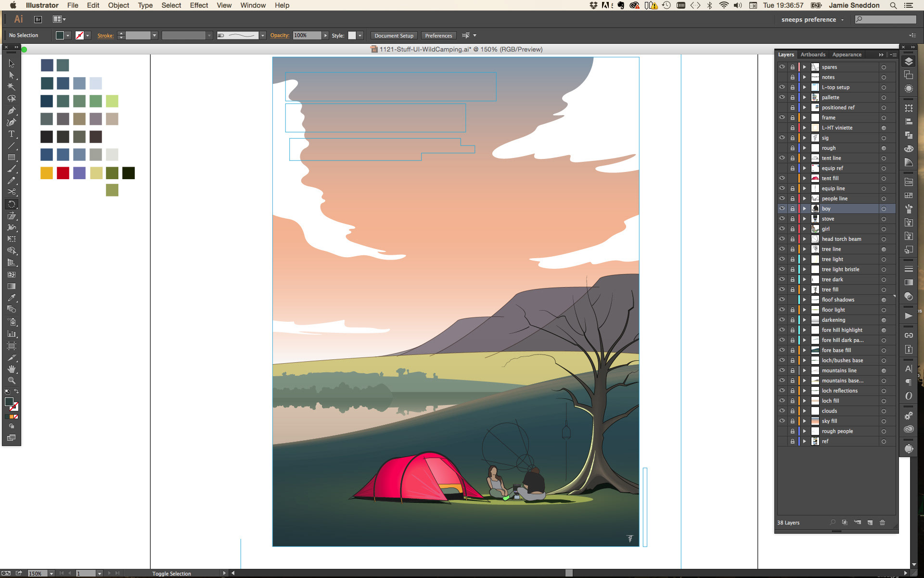
Task: Pick the Eyedropper tool
Action: [12, 298]
